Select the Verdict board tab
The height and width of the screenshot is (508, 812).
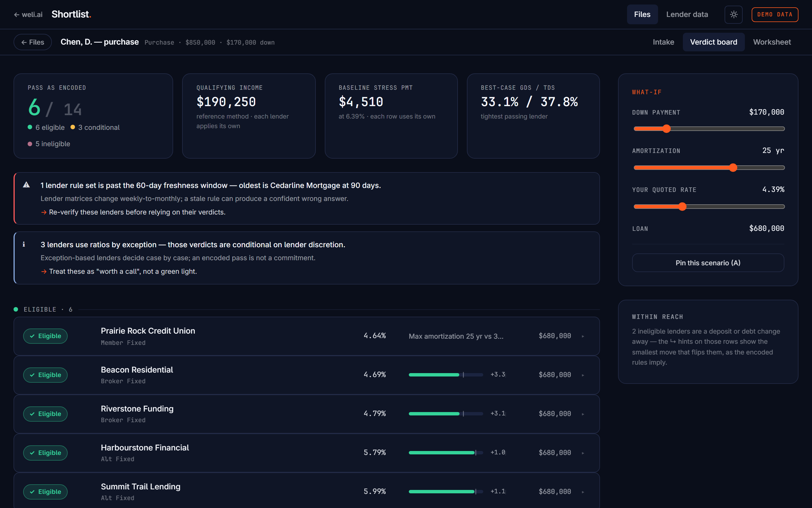pyautogui.click(x=714, y=42)
